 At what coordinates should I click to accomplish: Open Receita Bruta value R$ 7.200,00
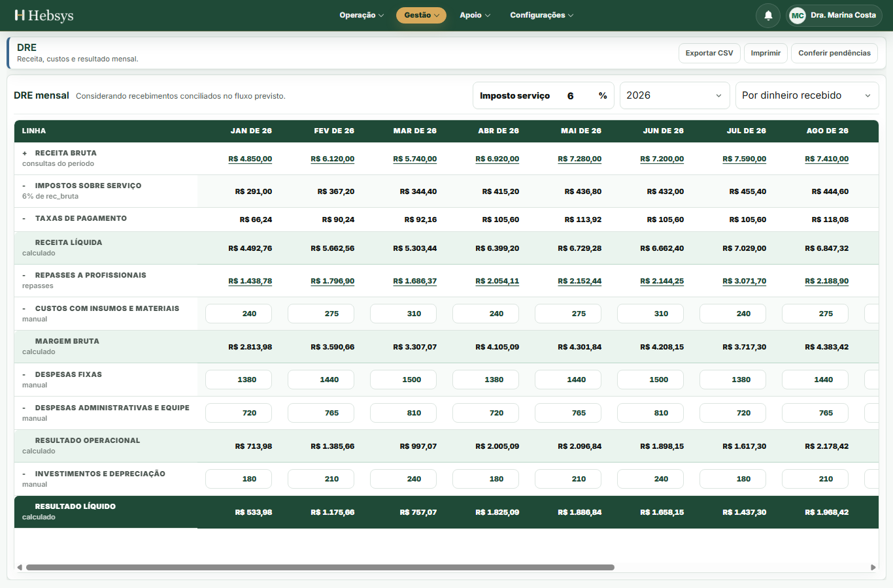point(662,159)
